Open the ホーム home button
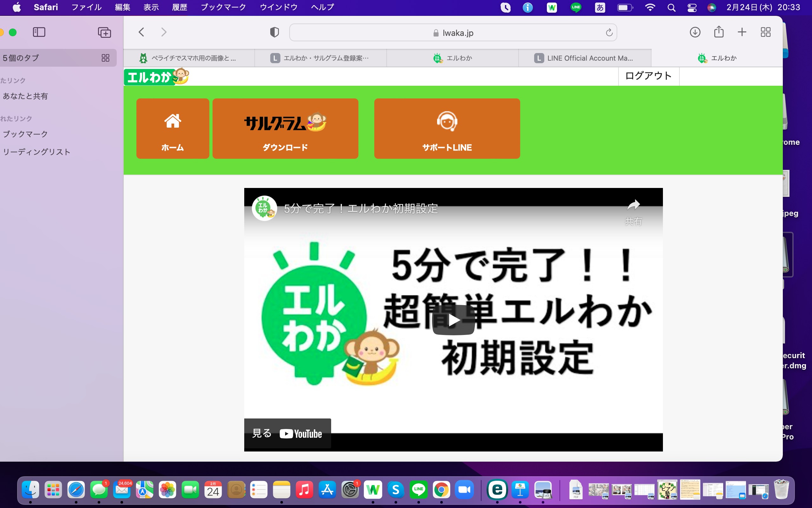This screenshot has width=812, height=508. (x=173, y=128)
